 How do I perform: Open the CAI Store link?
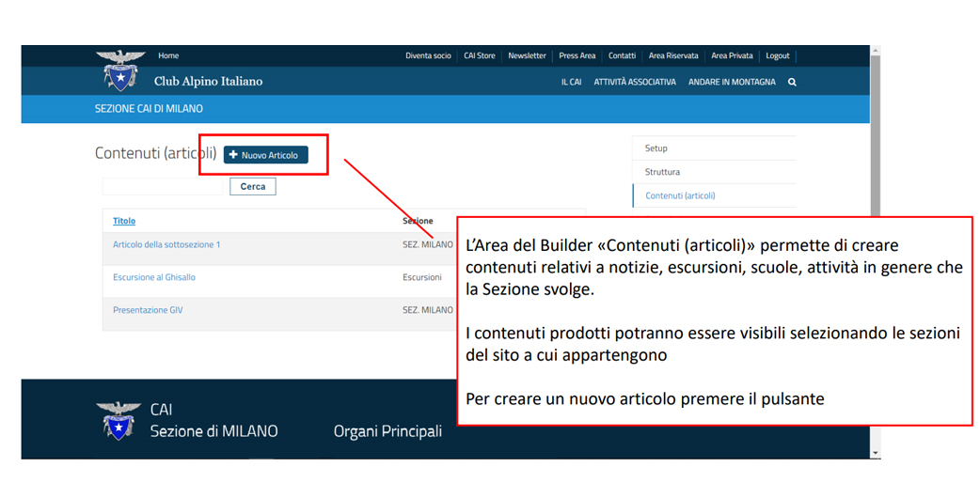(480, 55)
